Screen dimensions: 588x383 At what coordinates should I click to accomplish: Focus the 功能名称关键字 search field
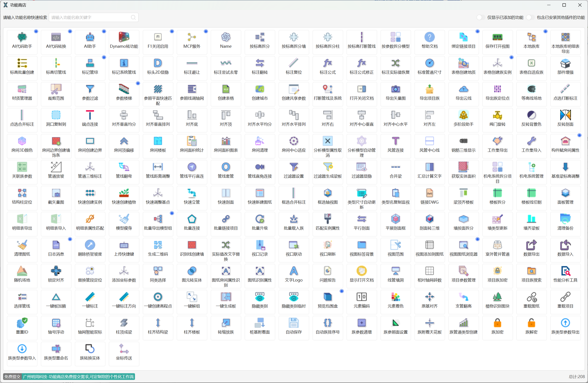tap(94, 17)
